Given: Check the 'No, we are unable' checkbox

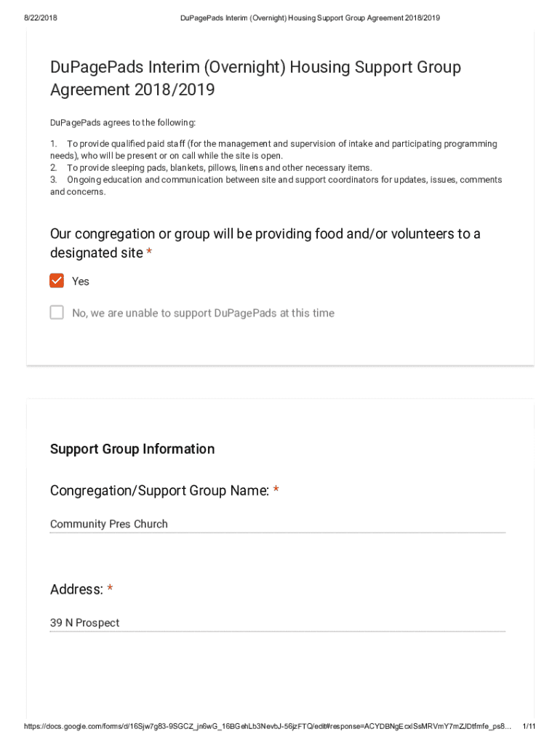Looking at the screenshot, I should click(57, 313).
